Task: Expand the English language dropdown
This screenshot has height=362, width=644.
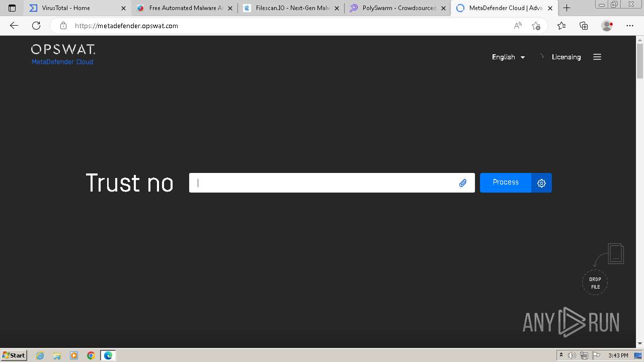Action: [508, 57]
